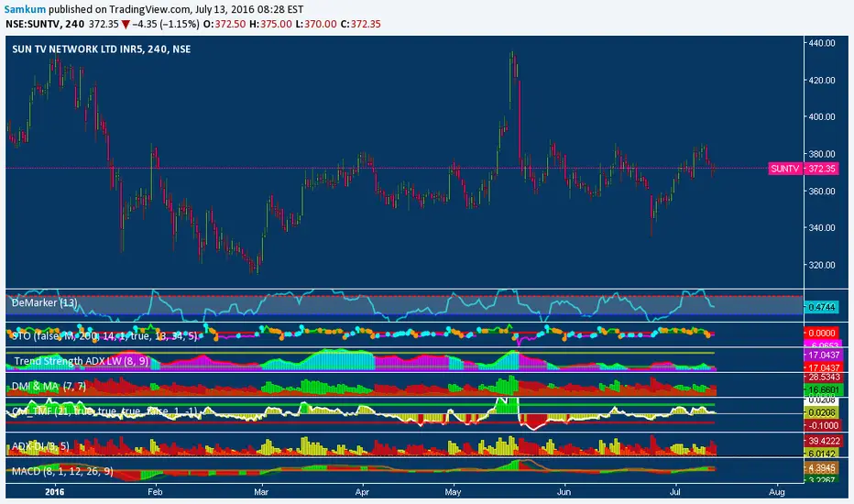Click the green 16.6601 DMI value tag
This screenshot has height=504, width=854.
coord(824,389)
